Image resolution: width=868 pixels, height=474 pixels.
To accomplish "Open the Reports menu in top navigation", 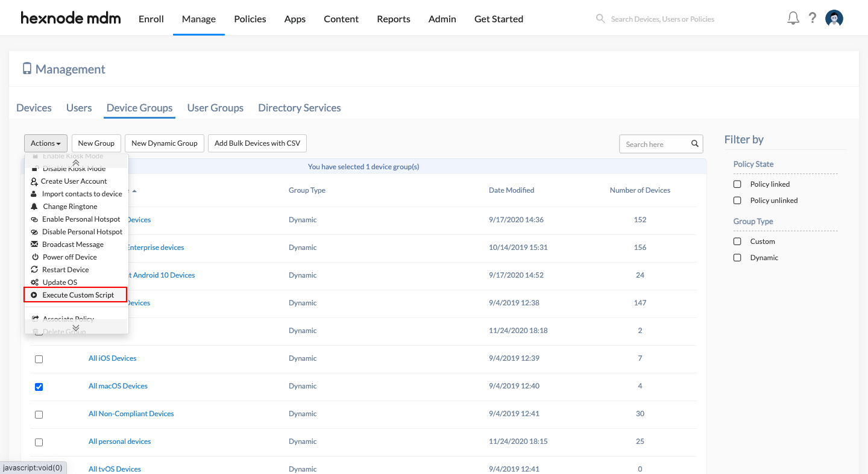I will pos(394,19).
